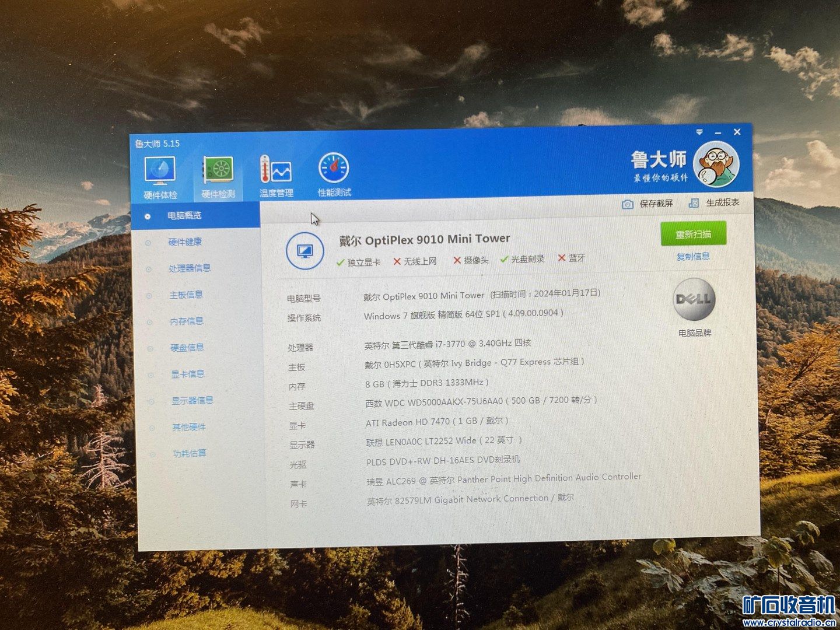The width and height of the screenshot is (840, 630).
Task: Minimize the 鲁大师 window
Action: (718, 133)
